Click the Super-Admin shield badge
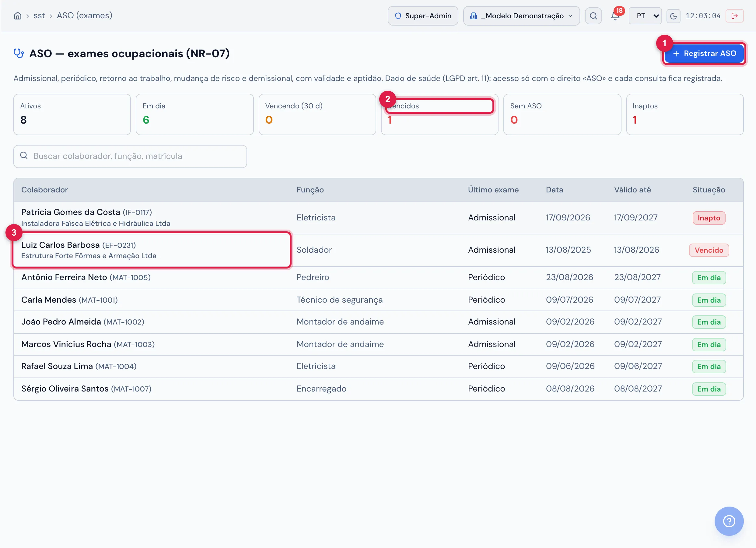 point(423,16)
